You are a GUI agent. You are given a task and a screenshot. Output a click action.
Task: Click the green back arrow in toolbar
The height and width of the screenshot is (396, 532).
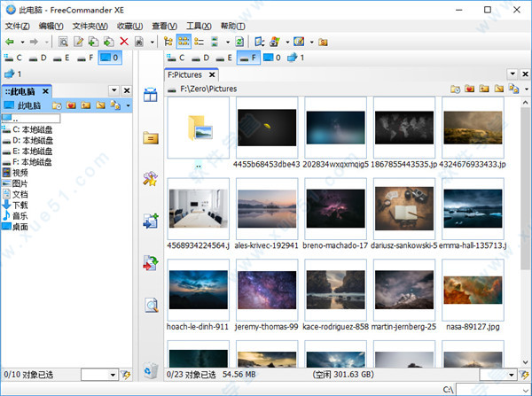pyautogui.click(x=10, y=42)
